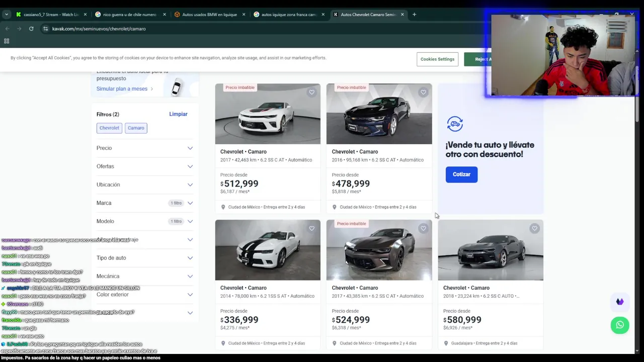Favorite the 2017 white Camaro $512,999 heart

click(x=311, y=92)
